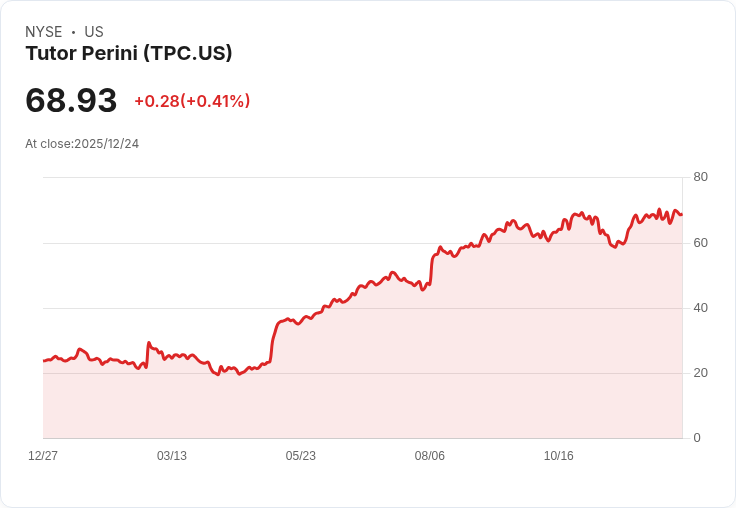Click the 80 y-axis label

coord(700,177)
